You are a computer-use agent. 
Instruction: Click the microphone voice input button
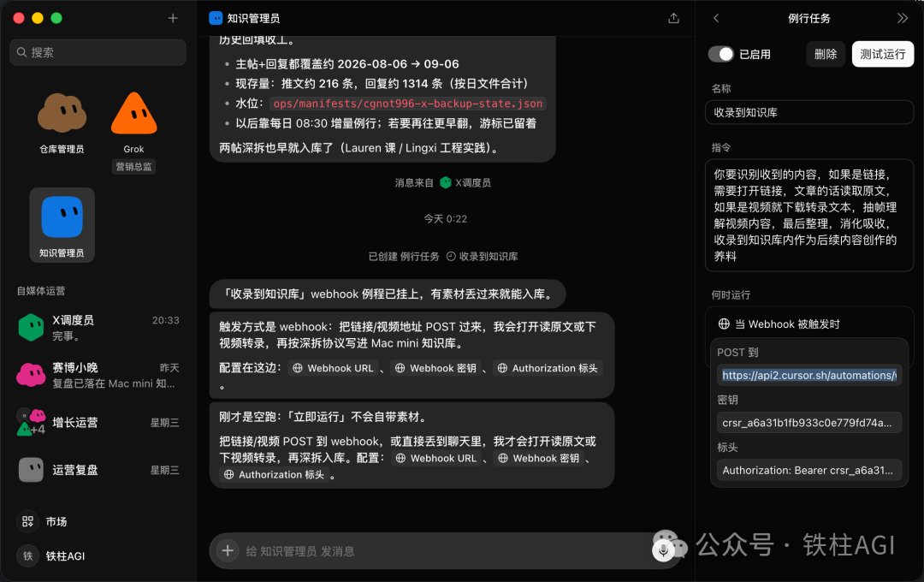(x=663, y=550)
